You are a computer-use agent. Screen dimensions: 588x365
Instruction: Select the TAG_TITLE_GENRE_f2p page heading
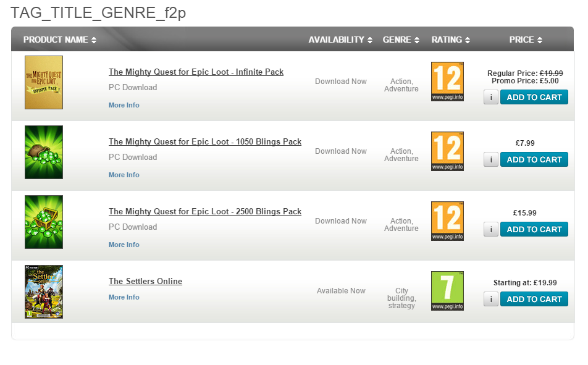click(98, 13)
